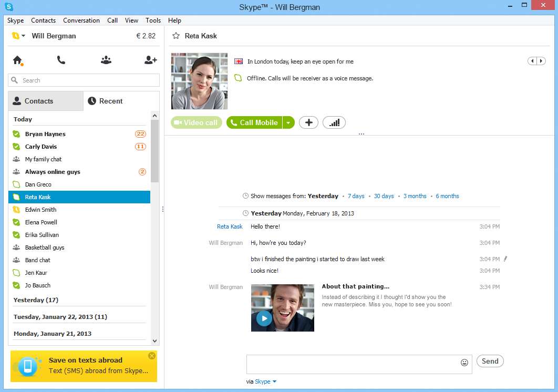Click the call phones dial icon
Viewport: 558px width, 392px height.
point(61,60)
